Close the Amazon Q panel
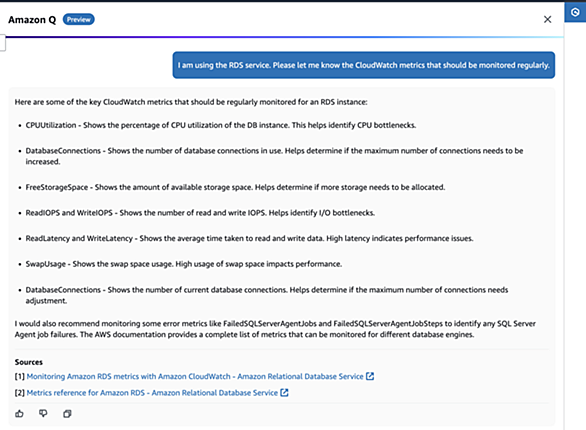586x430 pixels. [x=547, y=19]
